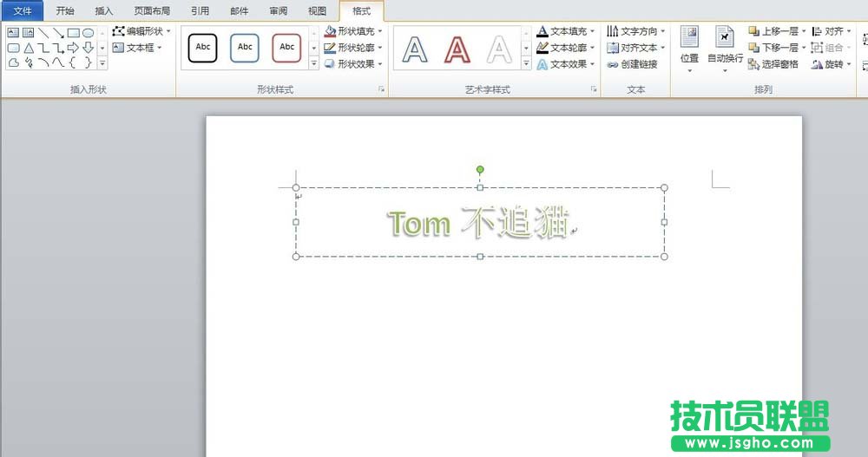Open the 文本框 dropdown

coord(137,48)
